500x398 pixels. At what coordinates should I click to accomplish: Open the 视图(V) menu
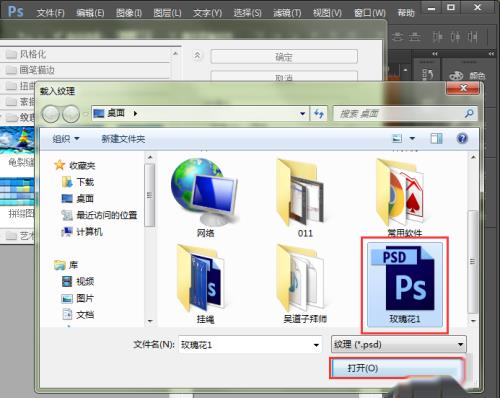pos(327,13)
